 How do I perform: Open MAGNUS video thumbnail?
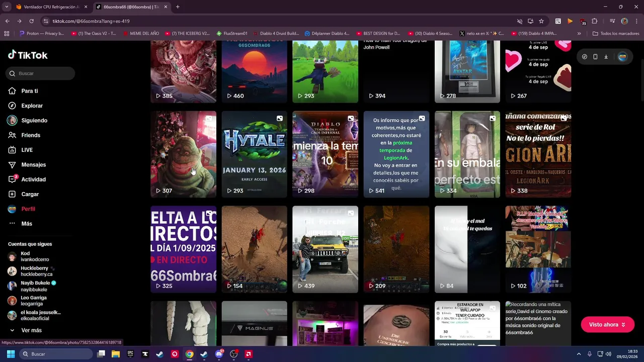[254, 323]
